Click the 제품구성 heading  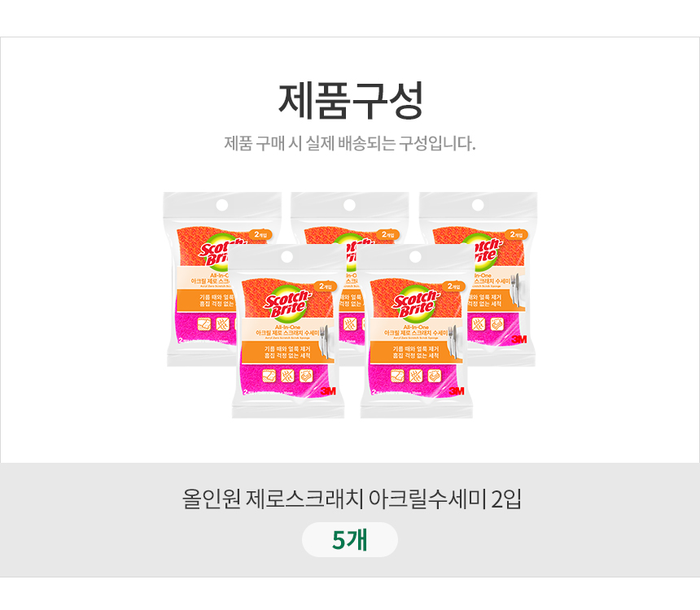pyautogui.click(x=350, y=101)
